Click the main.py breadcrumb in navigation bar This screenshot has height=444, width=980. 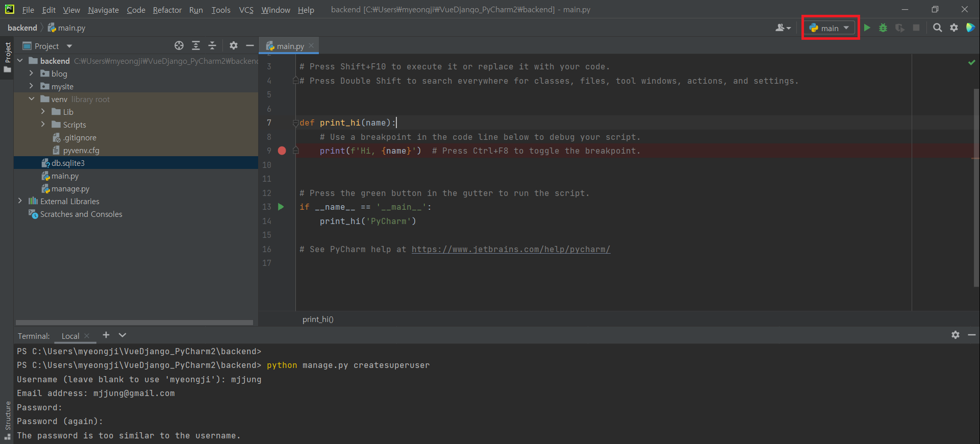[67, 28]
